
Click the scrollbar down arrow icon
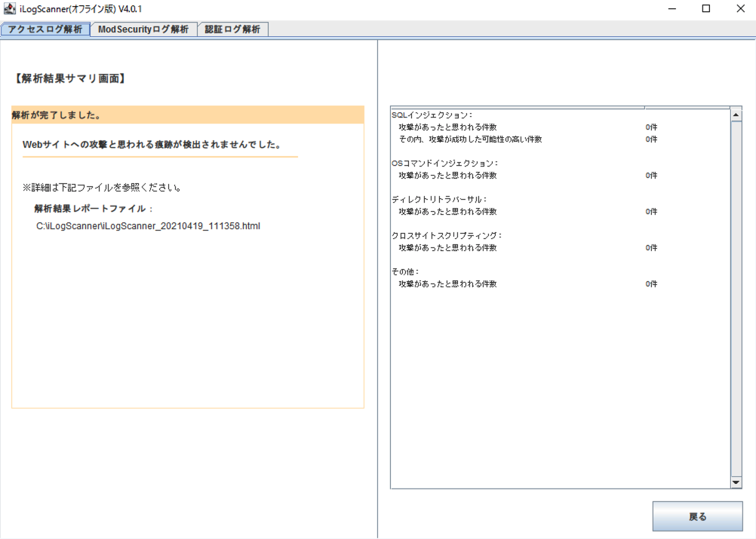click(x=736, y=482)
